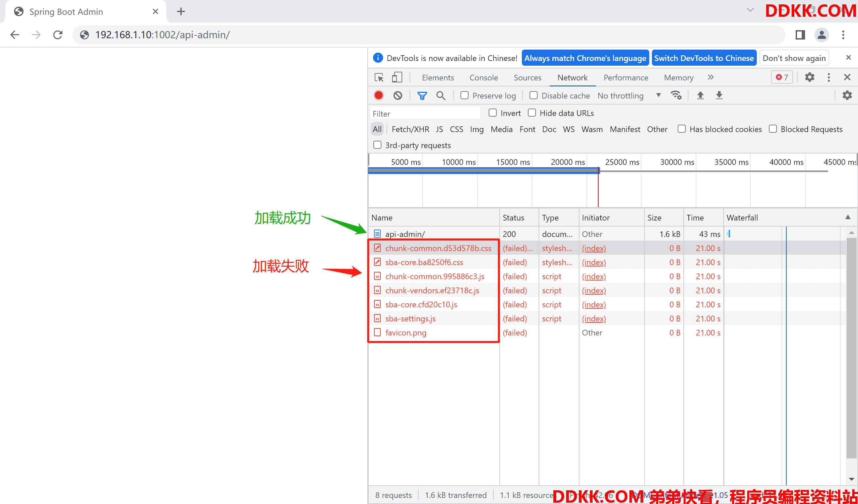This screenshot has width=858, height=504.
Task: Filter requests by CSS type
Action: (x=456, y=129)
